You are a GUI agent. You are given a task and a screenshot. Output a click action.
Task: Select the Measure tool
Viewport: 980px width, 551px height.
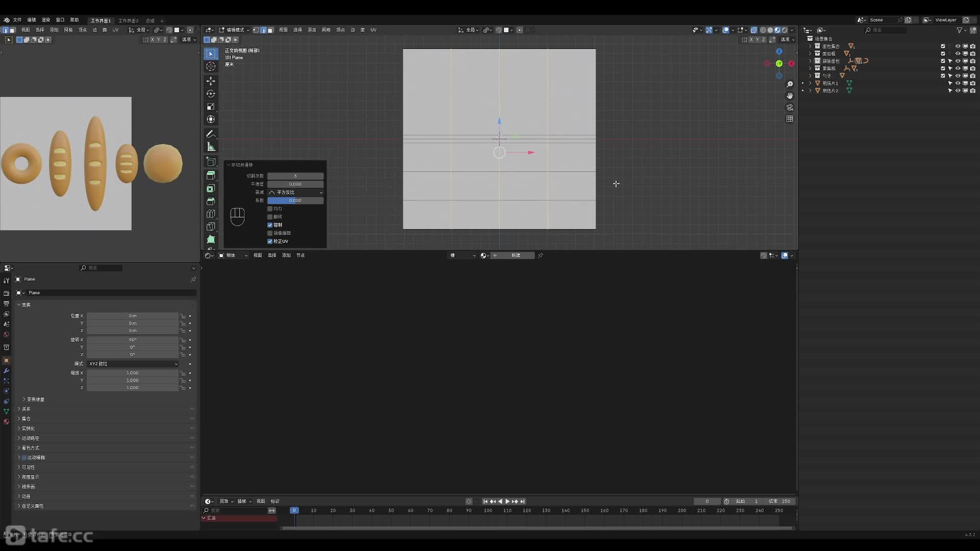[210, 147]
